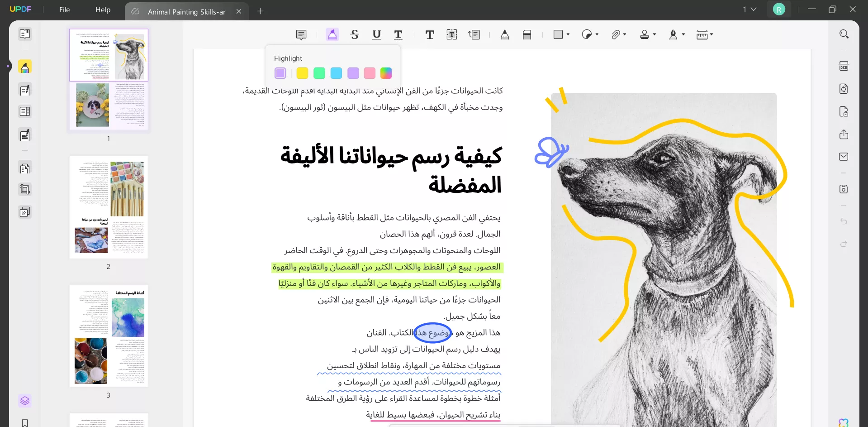Open the page number dropdown
The width and height of the screenshot is (868, 427).
(x=749, y=9)
